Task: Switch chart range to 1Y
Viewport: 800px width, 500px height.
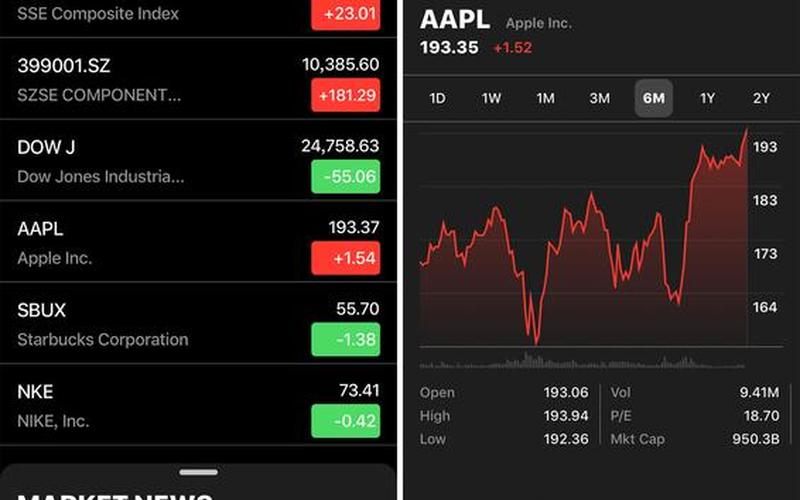Action: 707,98
